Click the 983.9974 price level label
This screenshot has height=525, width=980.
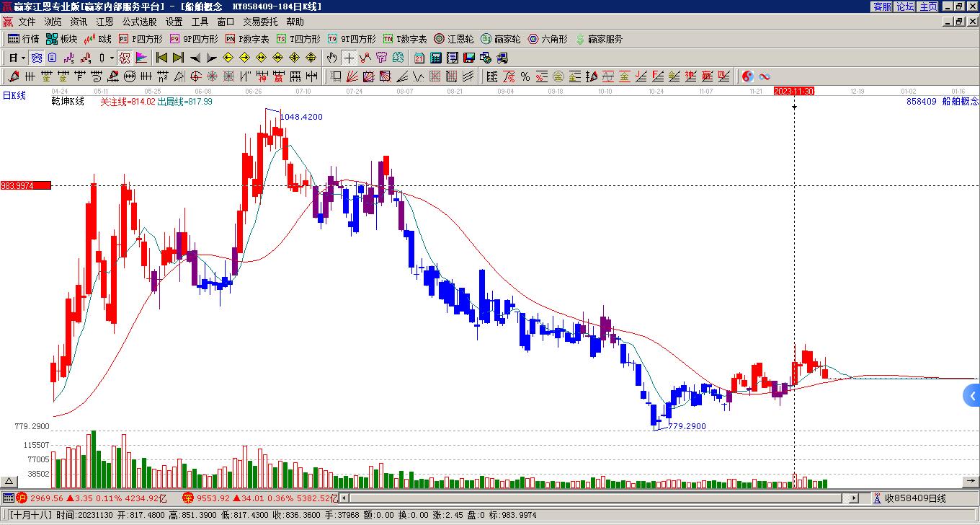point(26,185)
